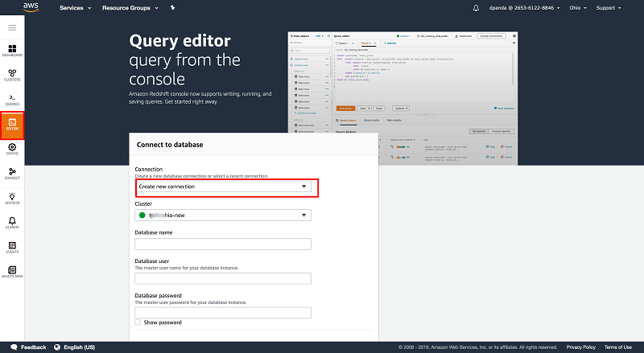The height and width of the screenshot is (353, 644).
Task: Click the Database name input field
Action: [223, 244]
